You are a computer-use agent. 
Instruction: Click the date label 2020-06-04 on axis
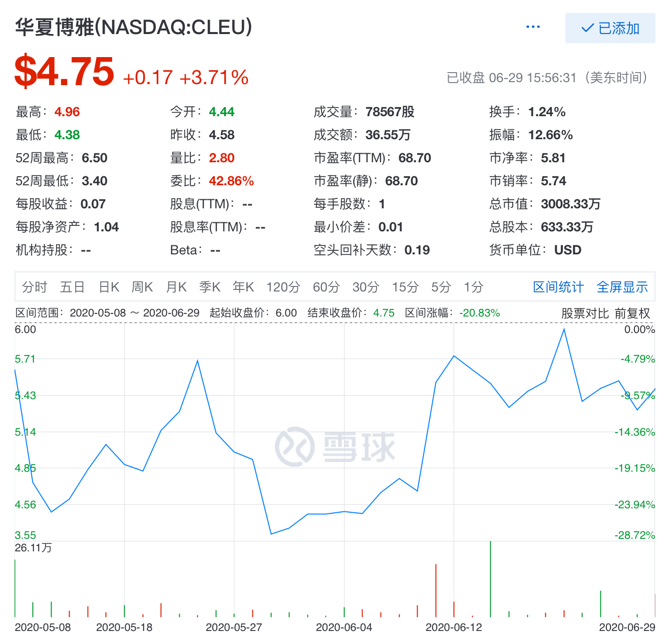tap(344, 627)
